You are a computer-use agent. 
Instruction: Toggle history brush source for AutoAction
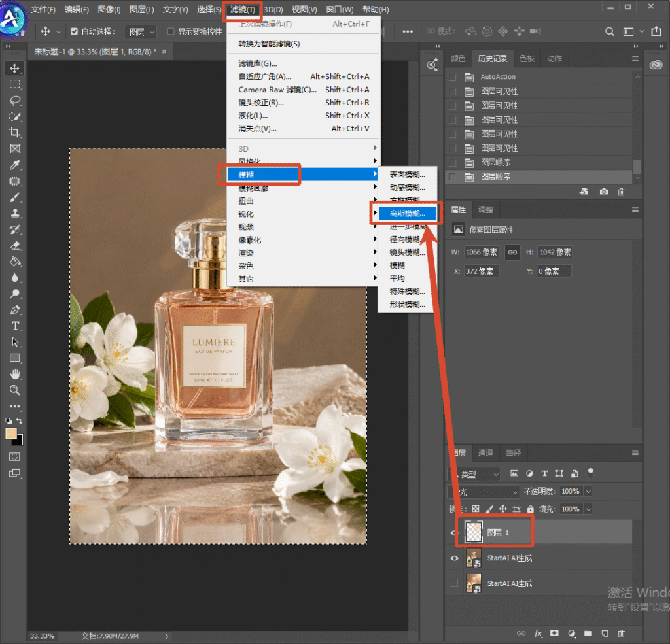[453, 77]
